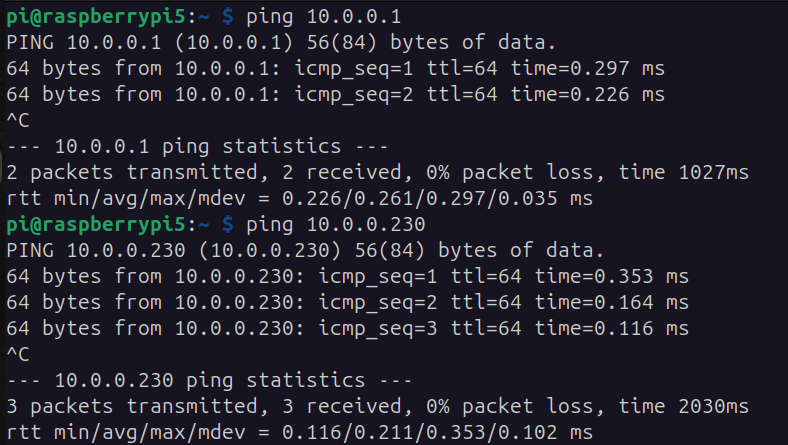The height and width of the screenshot is (445, 788).
Task: Click the 'PING 10.0.0.1 (10.0.0.1)' header line
Action: point(281,43)
